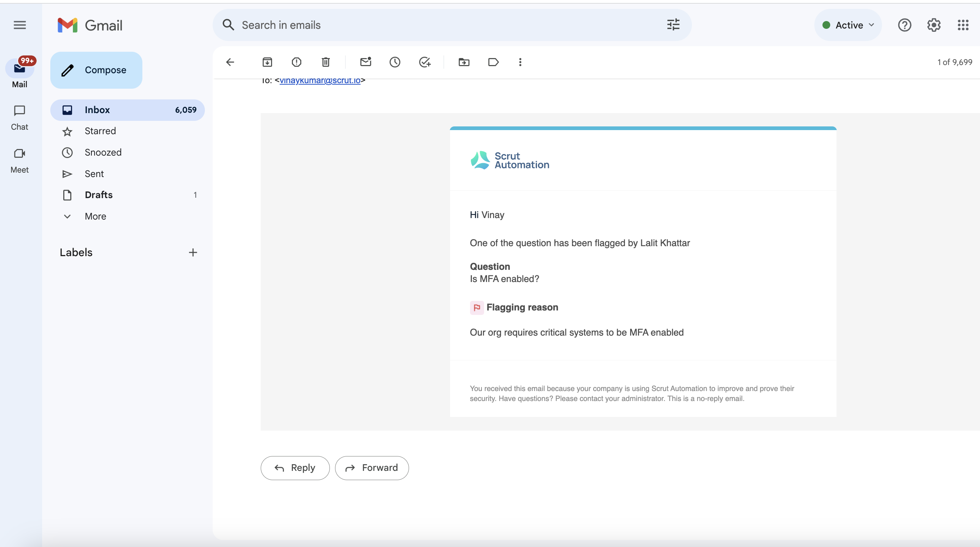Switch to Chat in side rail
The width and height of the screenshot is (980, 547).
19,118
